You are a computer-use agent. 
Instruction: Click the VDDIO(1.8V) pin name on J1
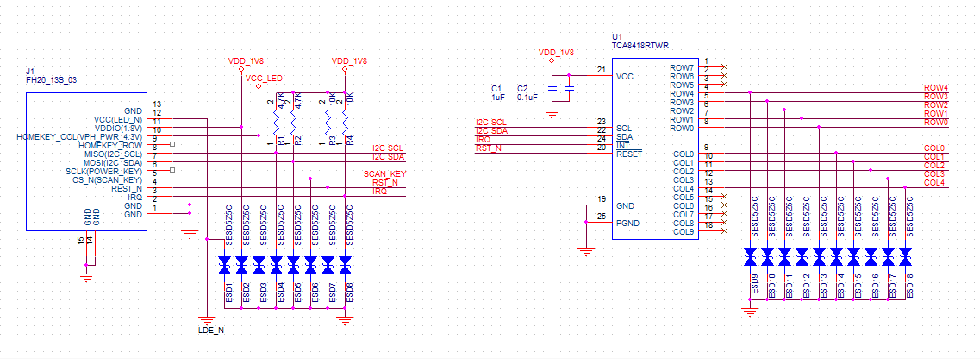pyautogui.click(x=117, y=128)
